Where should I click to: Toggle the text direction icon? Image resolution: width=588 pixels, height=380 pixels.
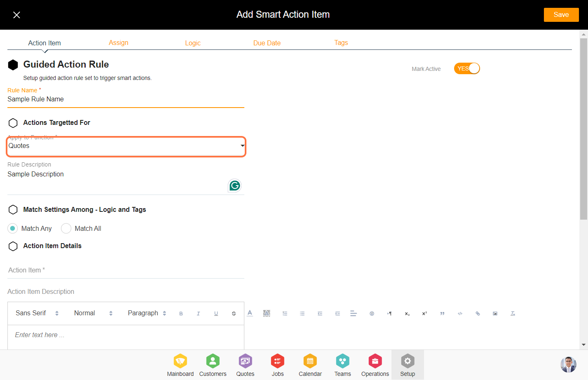click(x=389, y=314)
